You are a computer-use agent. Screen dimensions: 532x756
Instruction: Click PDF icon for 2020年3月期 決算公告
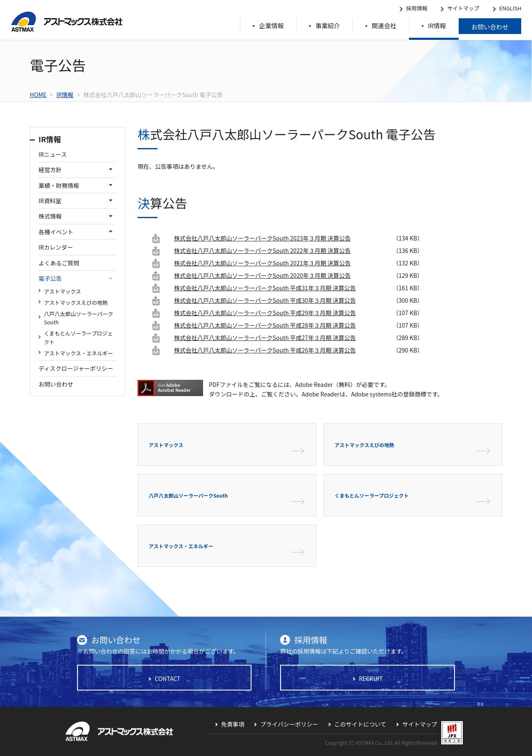[156, 276]
